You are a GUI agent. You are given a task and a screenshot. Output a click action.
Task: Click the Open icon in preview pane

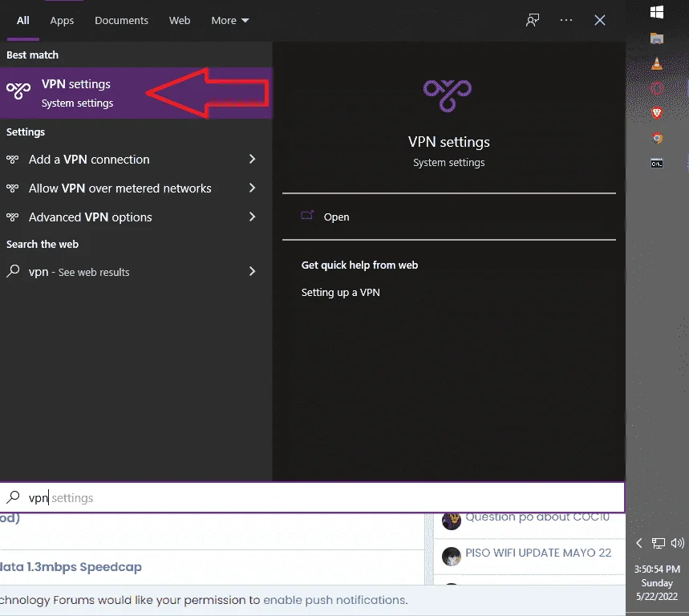307,215
